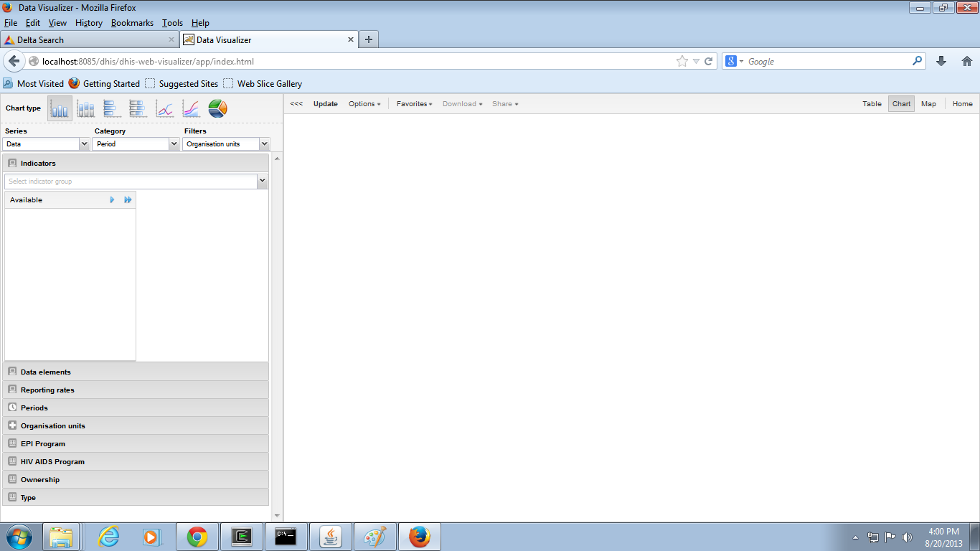
Task: Open the Favorites menu
Action: click(414, 104)
